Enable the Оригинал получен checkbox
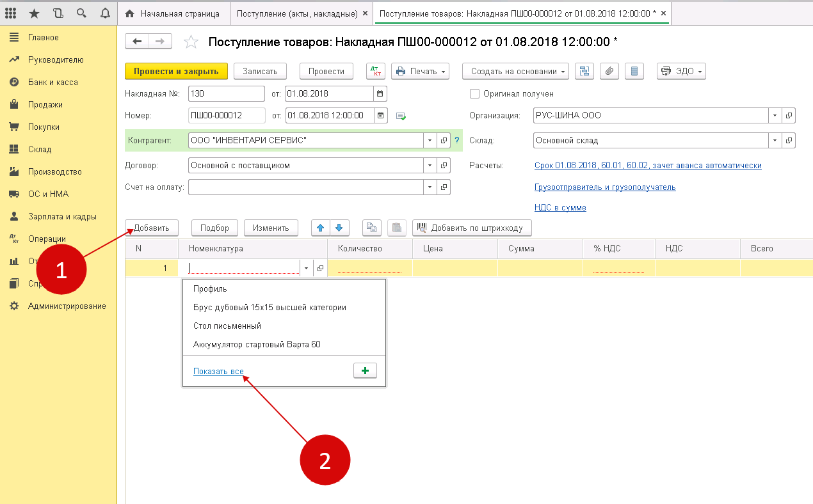The width and height of the screenshot is (813, 504). (x=474, y=93)
